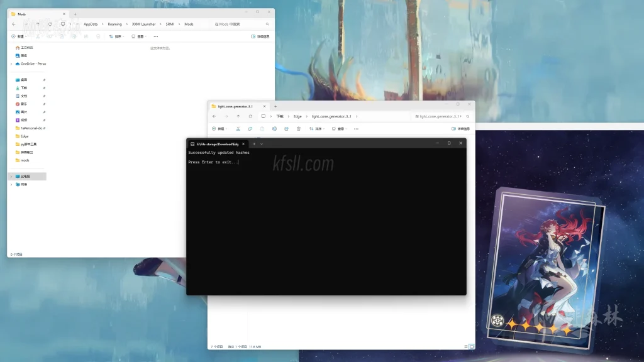Open the terminal new tab profile dropdown
The height and width of the screenshot is (362, 644).
coord(262,143)
